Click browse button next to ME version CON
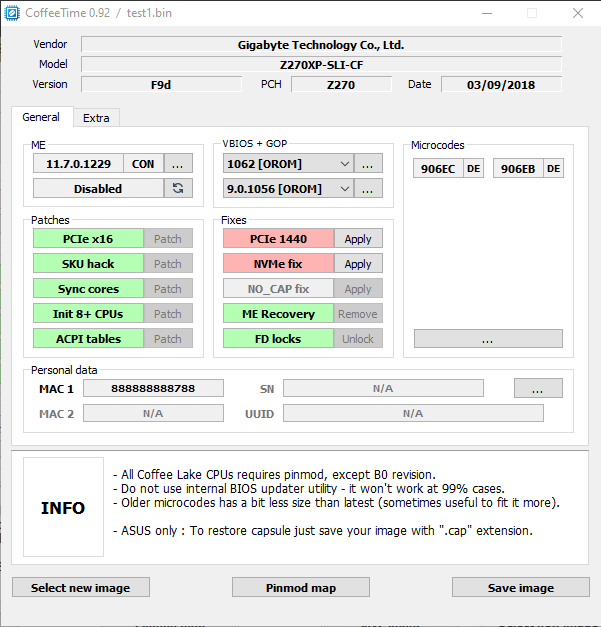601x627 pixels. click(x=178, y=164)
